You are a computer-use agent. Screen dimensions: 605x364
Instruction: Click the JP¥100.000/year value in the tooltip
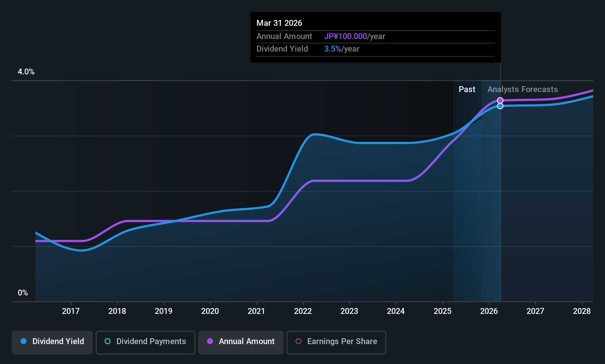(346, 36)
